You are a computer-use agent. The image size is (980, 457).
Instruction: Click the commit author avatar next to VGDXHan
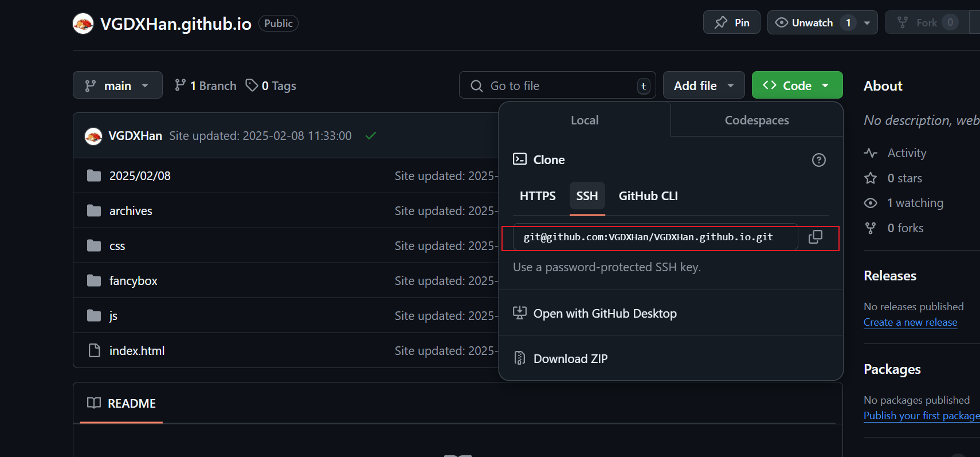93,136
